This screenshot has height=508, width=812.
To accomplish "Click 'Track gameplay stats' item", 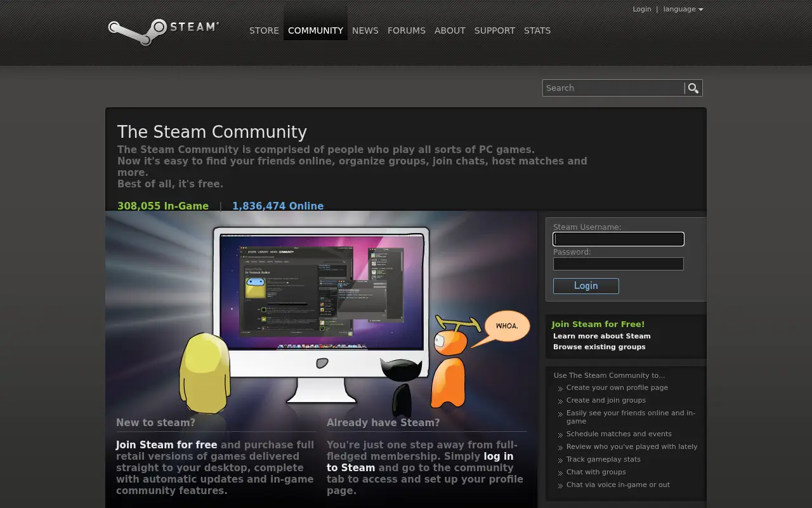I will point(603,459).
